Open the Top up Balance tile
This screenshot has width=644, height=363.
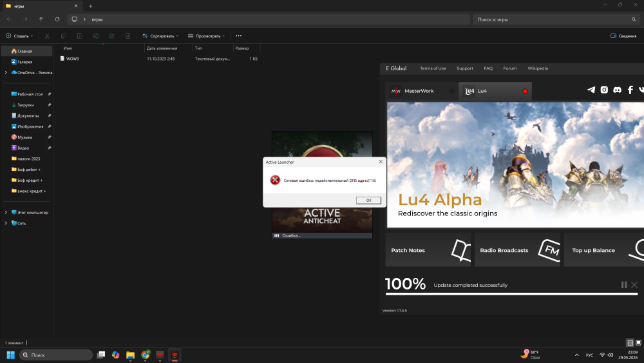[604, 250]
